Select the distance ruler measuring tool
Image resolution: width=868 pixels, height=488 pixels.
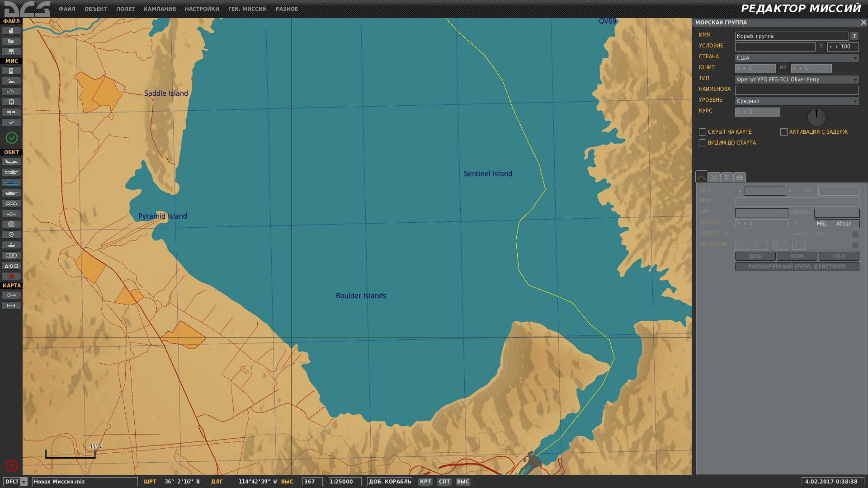point(11,305)
